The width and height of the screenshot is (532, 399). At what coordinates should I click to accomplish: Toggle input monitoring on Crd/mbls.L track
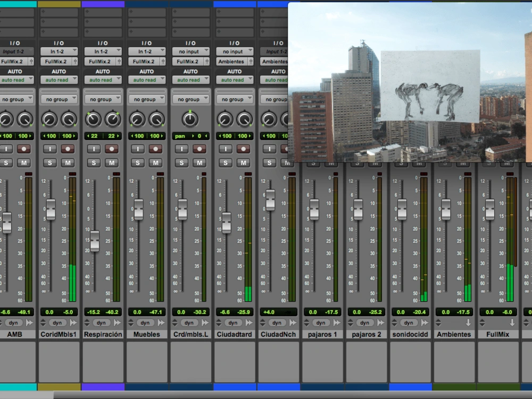point(181,149)
